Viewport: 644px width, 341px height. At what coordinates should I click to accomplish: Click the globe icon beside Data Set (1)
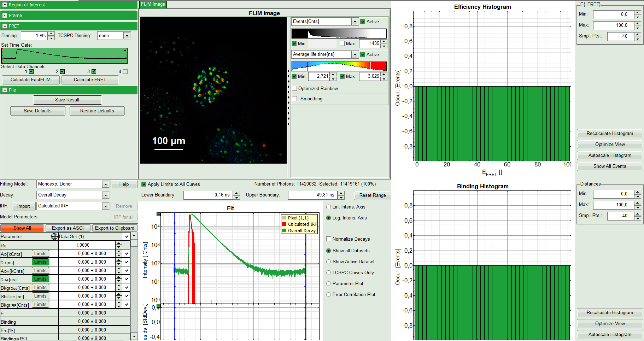click(54, 236)
